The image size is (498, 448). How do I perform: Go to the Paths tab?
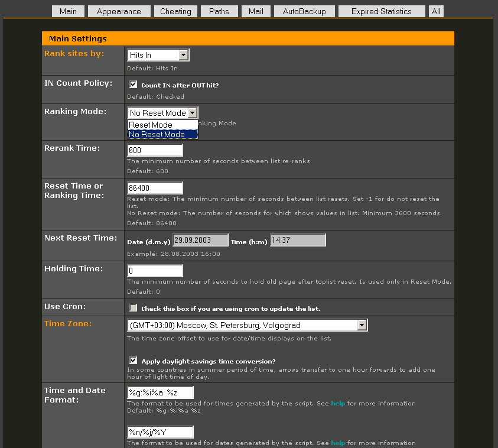[x=219, y=11]
